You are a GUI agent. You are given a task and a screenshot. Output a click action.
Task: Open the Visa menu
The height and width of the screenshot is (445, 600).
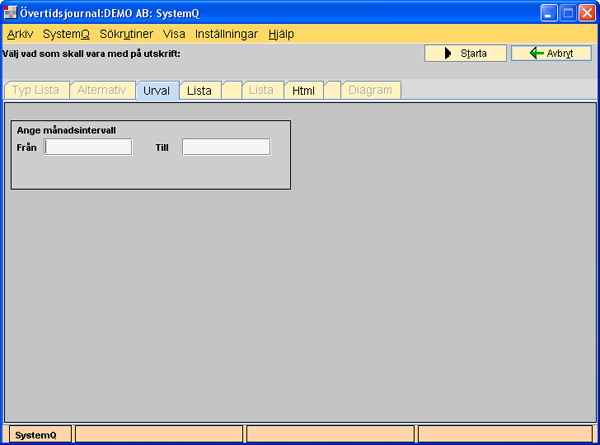(174, 34)
